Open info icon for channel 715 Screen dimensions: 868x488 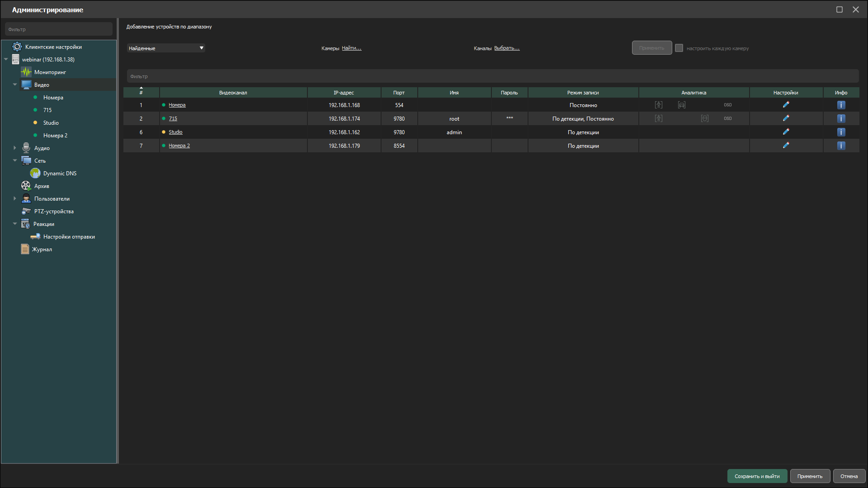(x=841, y=118)
